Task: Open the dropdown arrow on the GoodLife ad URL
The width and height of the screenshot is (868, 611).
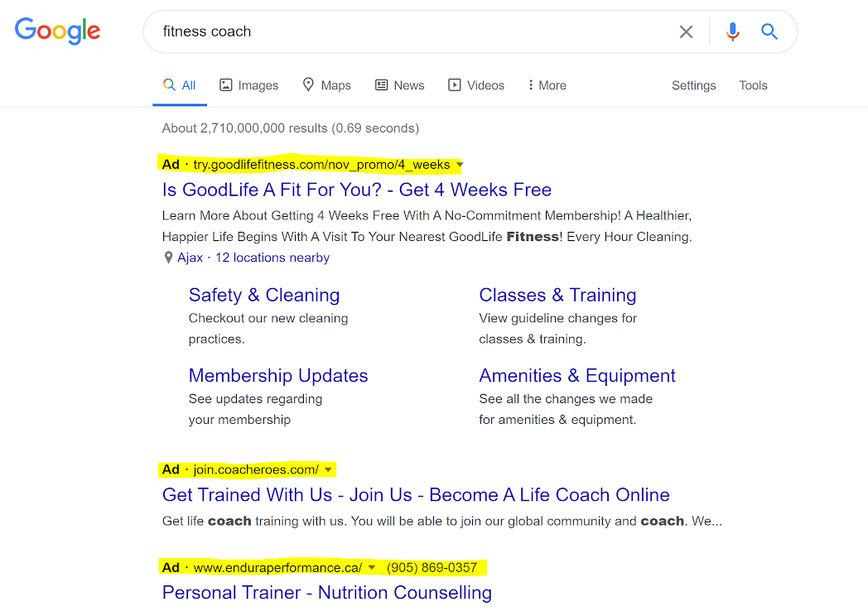Action: coord(459,165)
